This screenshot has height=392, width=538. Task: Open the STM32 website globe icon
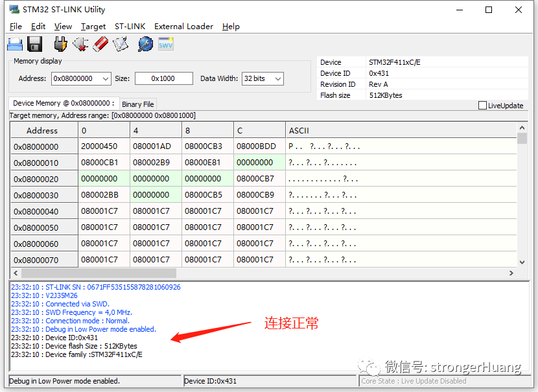pos(145,44)
